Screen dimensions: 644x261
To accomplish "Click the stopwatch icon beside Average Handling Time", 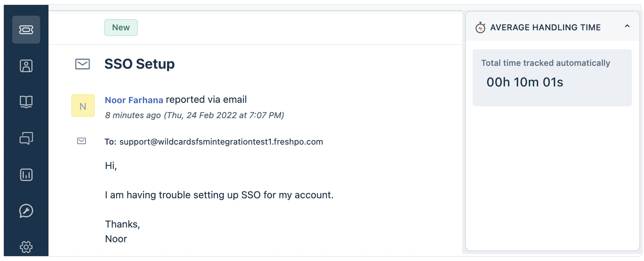I will 480,28.
